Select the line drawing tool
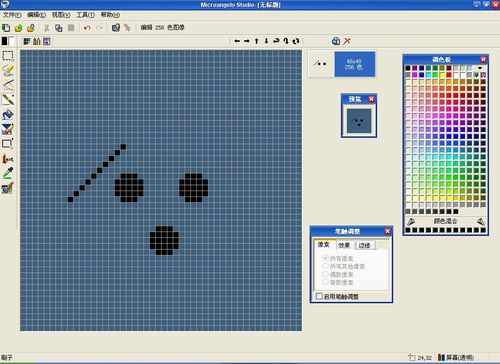The height and width of the screenshot is (364, 500). pyautogui.click(x=8, y=85)
